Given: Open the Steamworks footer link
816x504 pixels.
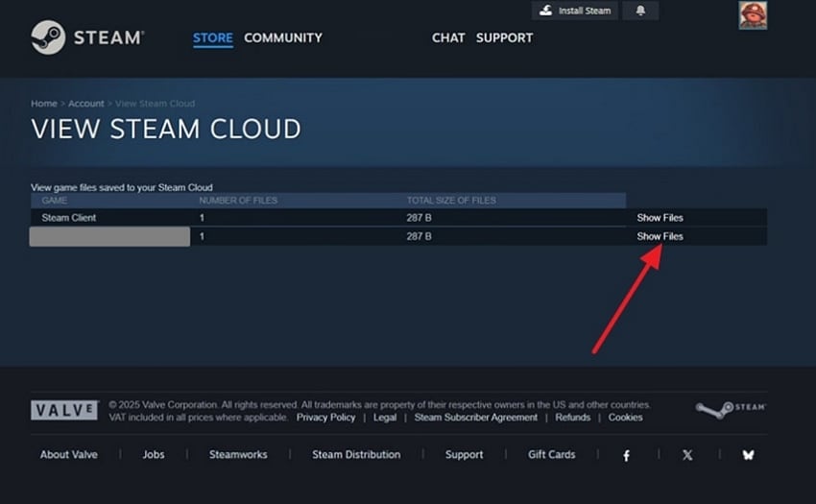Looking at the screenshot, I should tap(238, 454).
